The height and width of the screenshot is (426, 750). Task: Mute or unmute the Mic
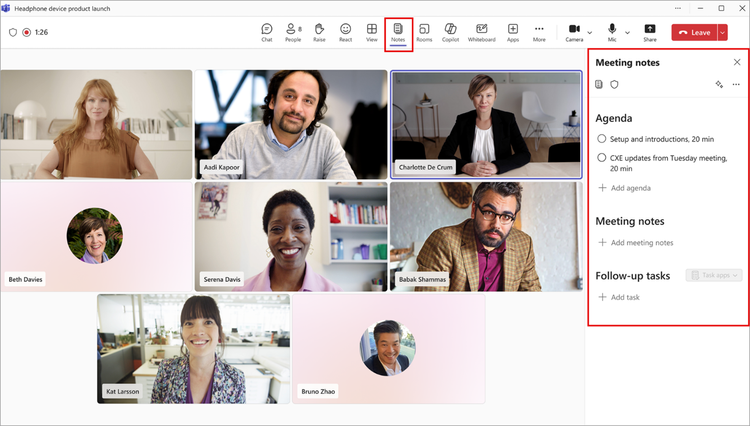pos(612,33)
